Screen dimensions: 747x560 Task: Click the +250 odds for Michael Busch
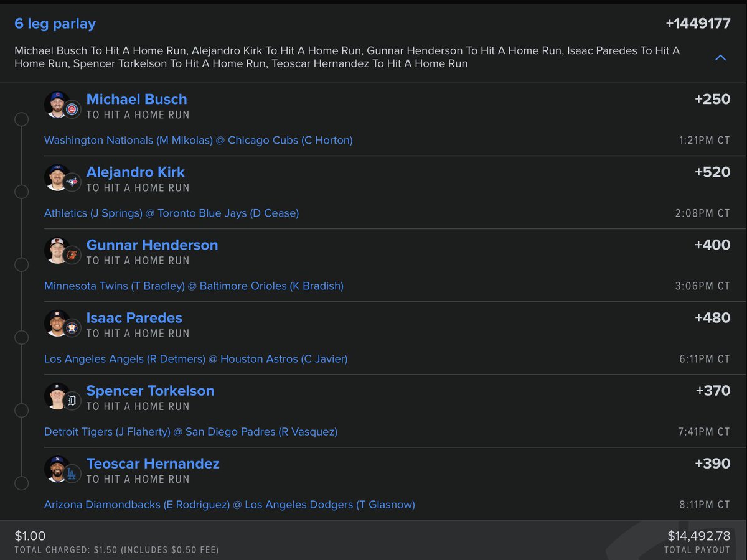coord(712,99)
